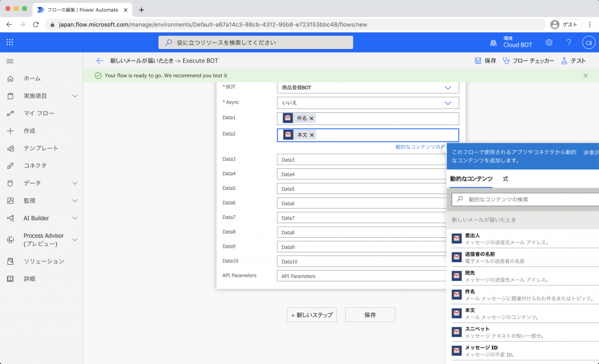This screenshot has height=364, width=599.
Task: Open ホーム in the sidebar
Action: click(32, 79)
